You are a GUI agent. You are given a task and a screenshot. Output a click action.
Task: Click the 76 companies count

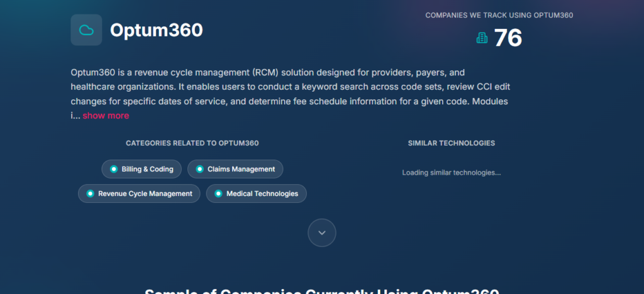pos(508,38)
